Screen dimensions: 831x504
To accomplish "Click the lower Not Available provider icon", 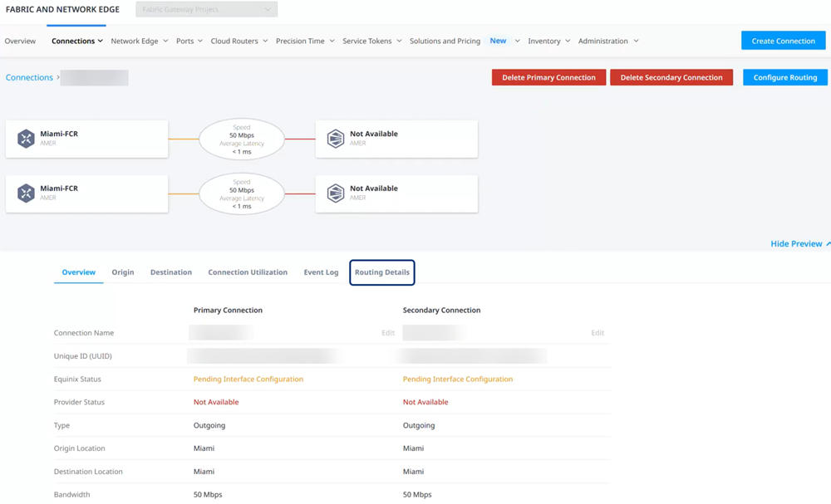I will pyautogui.click(x=336, y=193).
